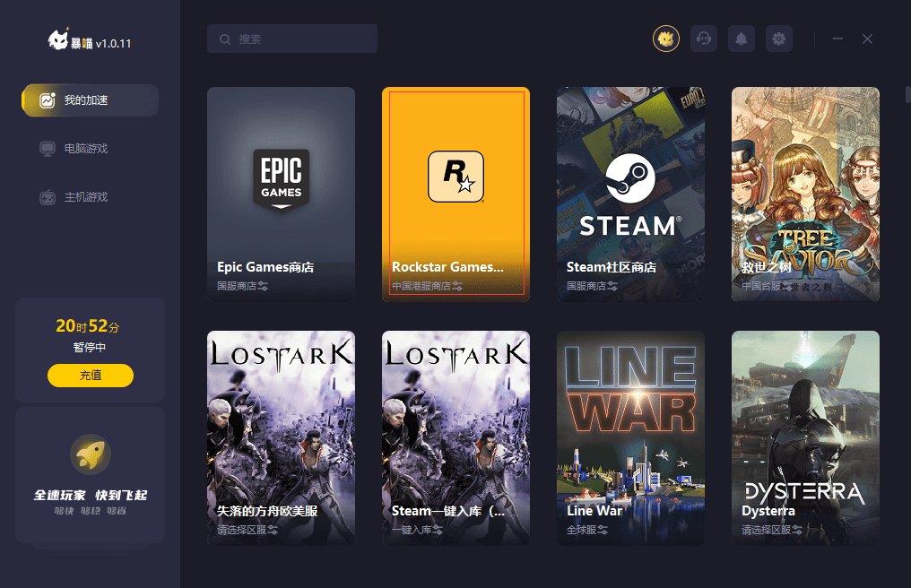Change region for Epic Games 国服商店

point(242,286)
